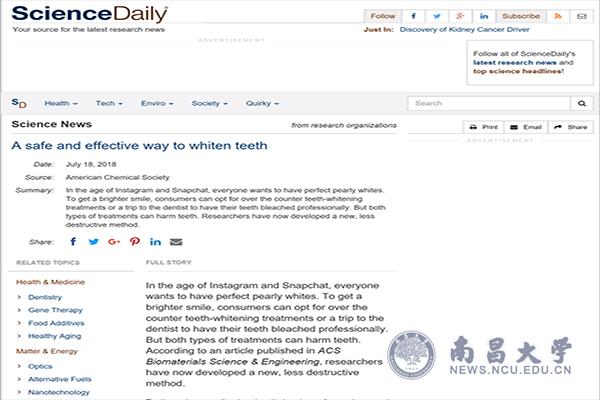Share article via Twitter icon in Share row

click(x=94, y=242)
